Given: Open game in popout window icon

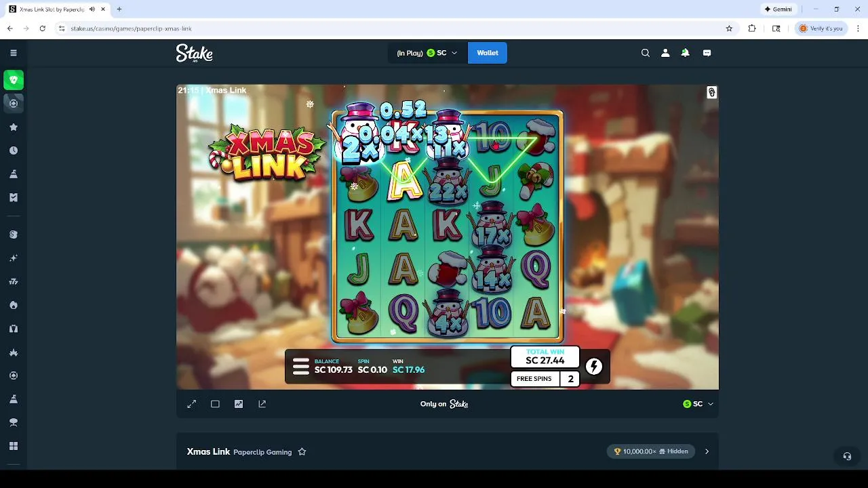Looking at the screenshot, I should point(262,404).
